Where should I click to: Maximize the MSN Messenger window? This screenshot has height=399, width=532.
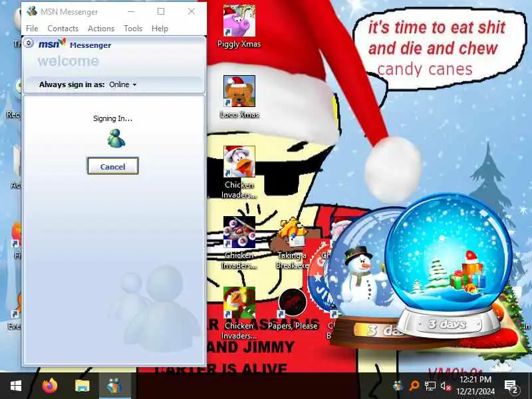[161, 11]
